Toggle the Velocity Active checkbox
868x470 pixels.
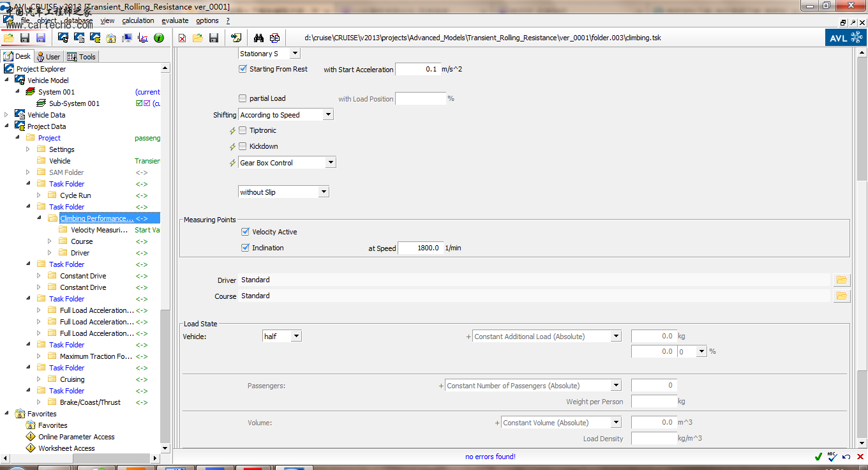pos(245,232)
